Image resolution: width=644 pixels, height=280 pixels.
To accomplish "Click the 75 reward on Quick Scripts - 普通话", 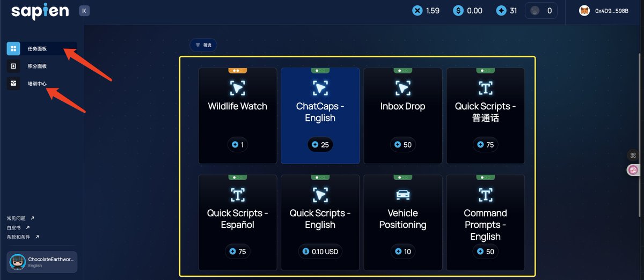I will coord(486,145).
